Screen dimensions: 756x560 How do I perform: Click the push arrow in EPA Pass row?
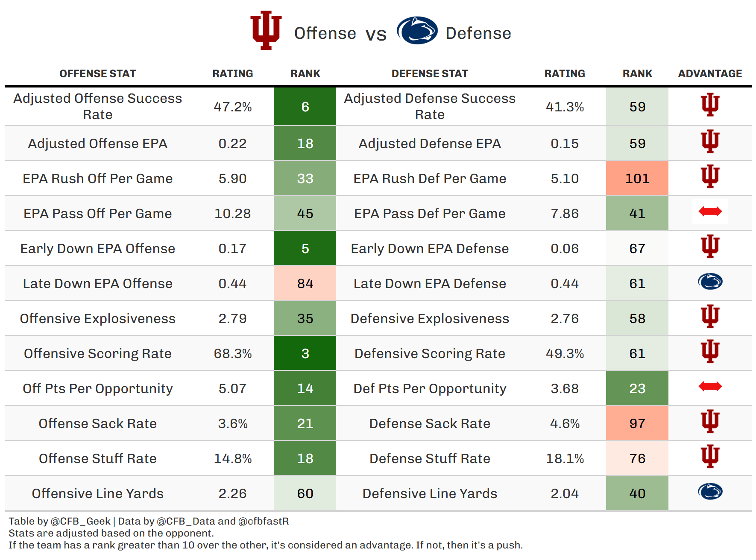[710, 211]
